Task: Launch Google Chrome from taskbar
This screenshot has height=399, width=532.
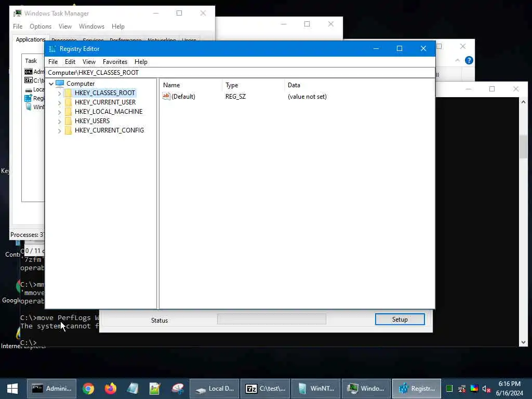Action: click(x=88, y=389)
